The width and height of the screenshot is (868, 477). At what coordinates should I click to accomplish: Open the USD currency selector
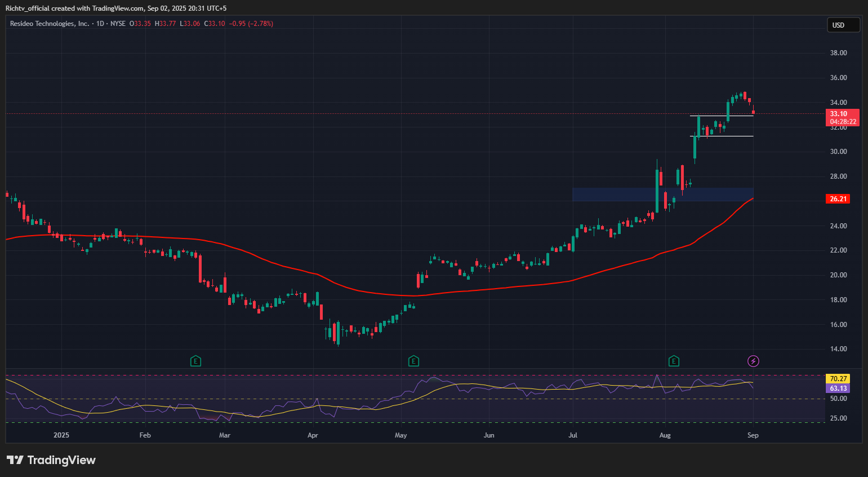(843, 25)
